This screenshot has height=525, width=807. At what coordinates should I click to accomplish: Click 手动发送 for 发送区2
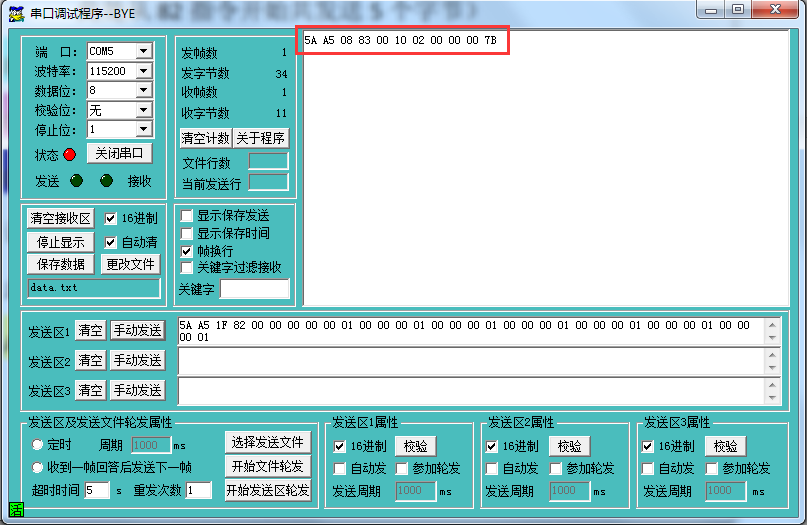click(137, 360)
